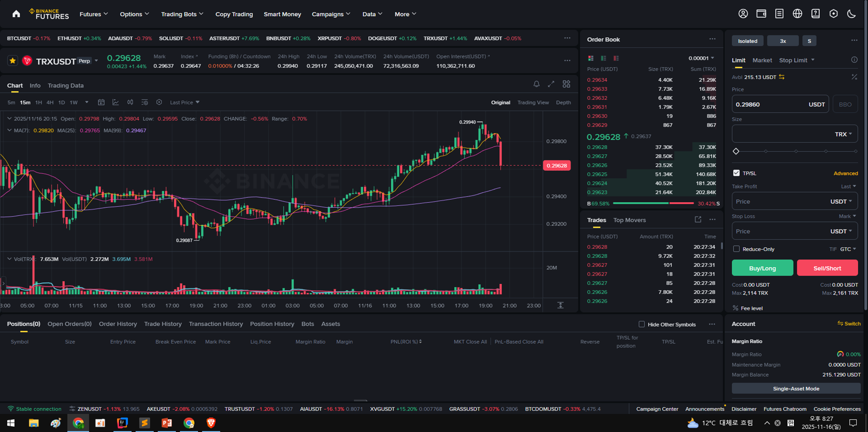Screen dimensions: 868x432
Task: Open Windows Start menu
Action: click(11, 423)
